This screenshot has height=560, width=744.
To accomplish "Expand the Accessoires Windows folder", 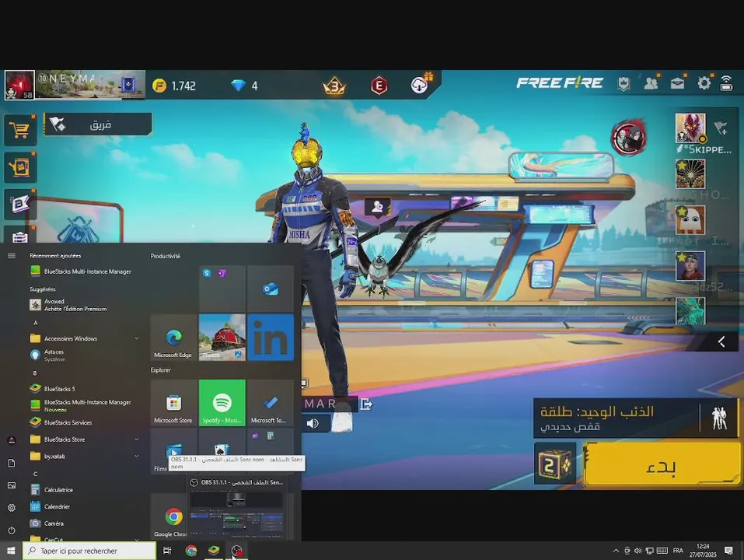I will tap(85, 338).
